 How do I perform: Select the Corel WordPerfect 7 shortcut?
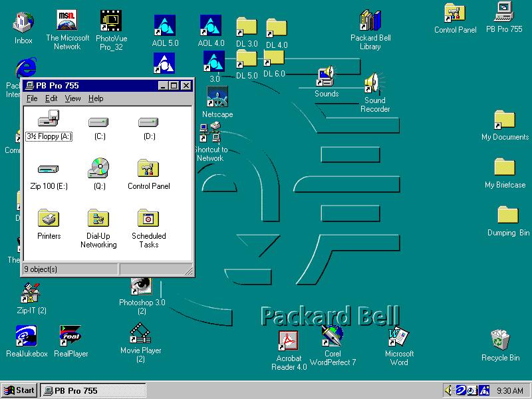click(x=332, y=336)
